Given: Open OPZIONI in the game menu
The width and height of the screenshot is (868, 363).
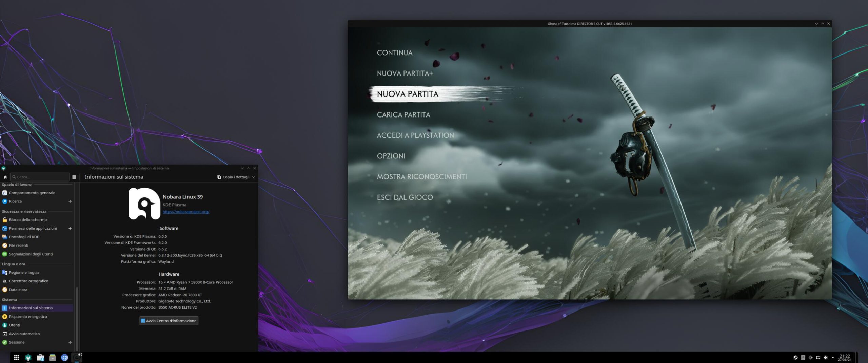Looking at the screenshot, I should click(x=391, y=156).
